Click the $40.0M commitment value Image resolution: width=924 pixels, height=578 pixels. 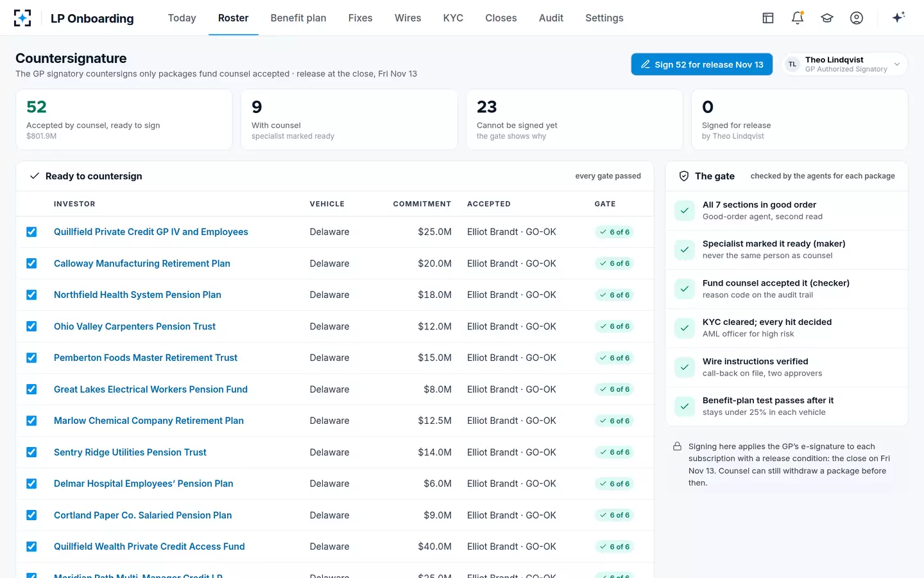pyautogui.click(x=434, y=547)
